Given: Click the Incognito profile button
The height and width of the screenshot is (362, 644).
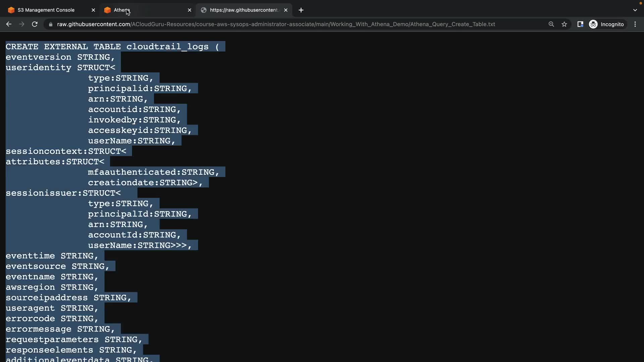Looking at the screenshot, I should (x=607, y=24).
